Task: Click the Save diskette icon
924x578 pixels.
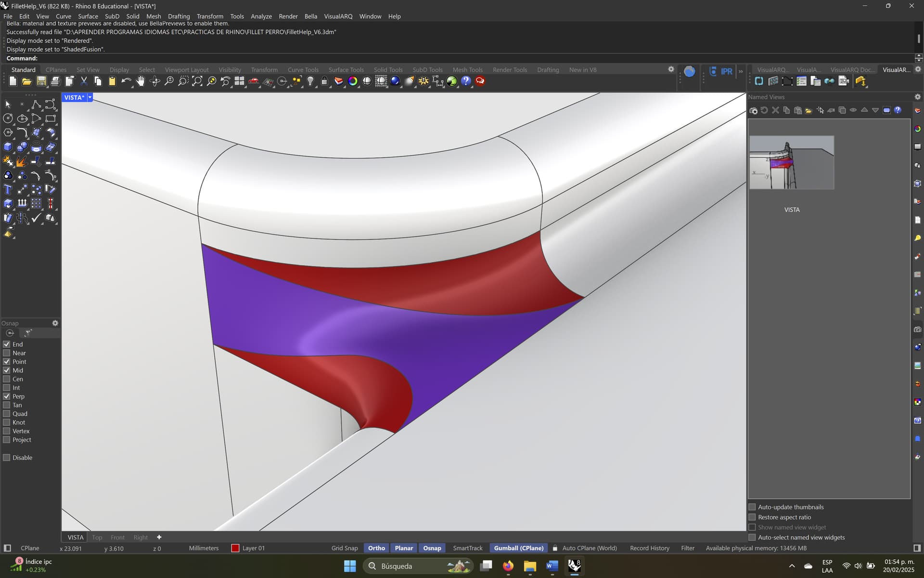Action: click(x=41, y=81)
